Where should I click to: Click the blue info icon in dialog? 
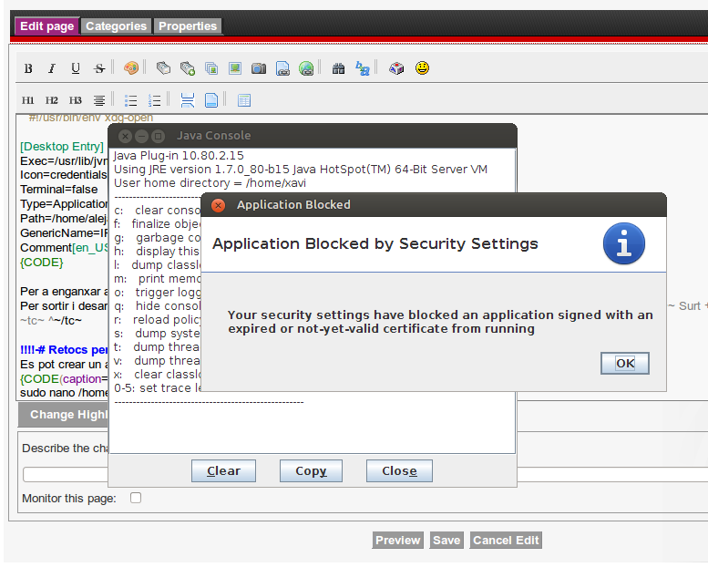[x=624, y=243]
